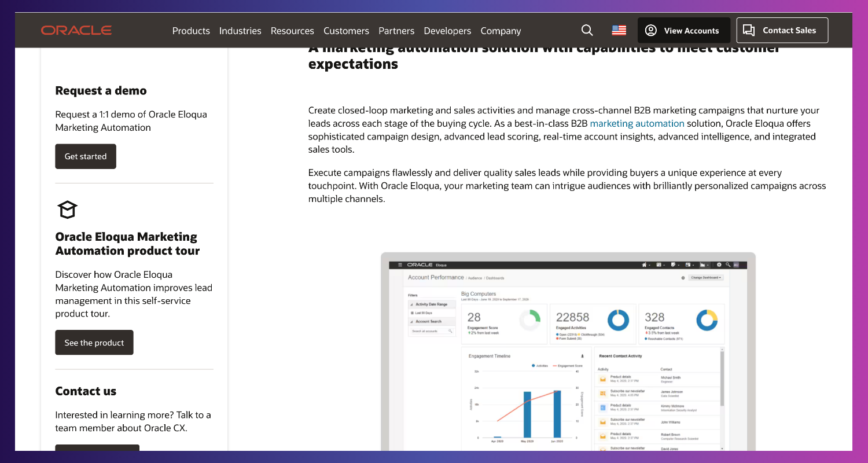Image resolution: width=868 pixels, height=463 pixels.
Task: Collapse the Account Search filter section
Action: click(411, 322)
